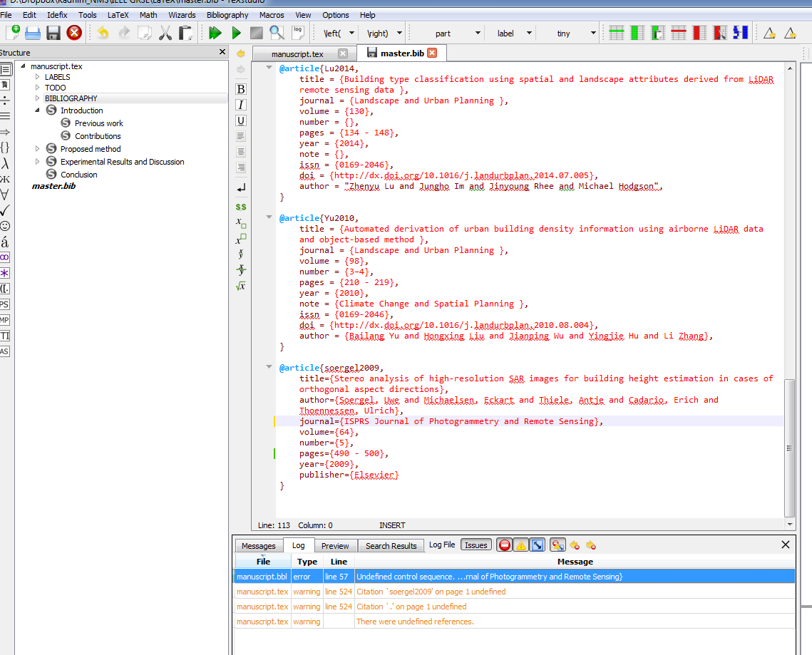Toggle the Issues view button
This screenshot has height=655, width=812.
pos(476,545)
